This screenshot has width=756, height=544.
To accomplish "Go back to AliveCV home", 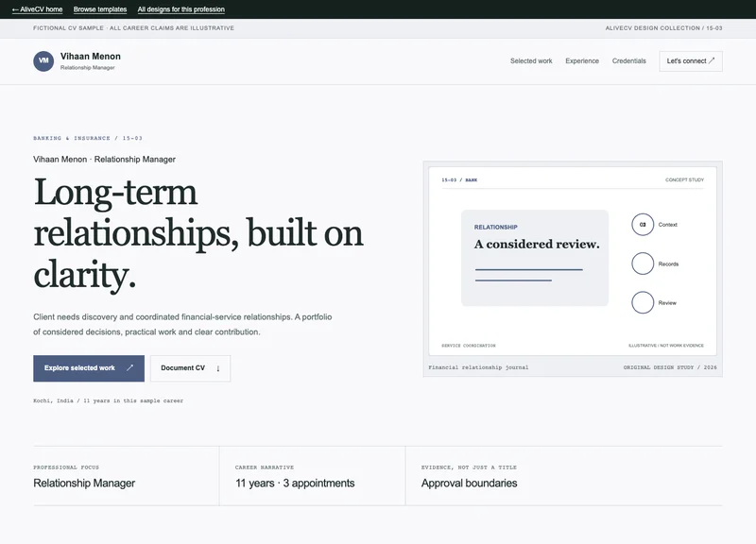I will (37, 9).
